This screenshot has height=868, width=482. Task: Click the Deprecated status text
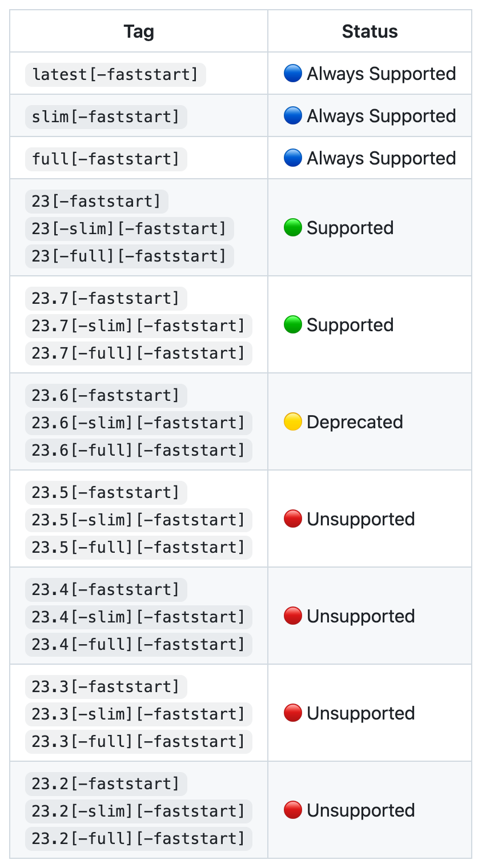(x=355, y=422)
